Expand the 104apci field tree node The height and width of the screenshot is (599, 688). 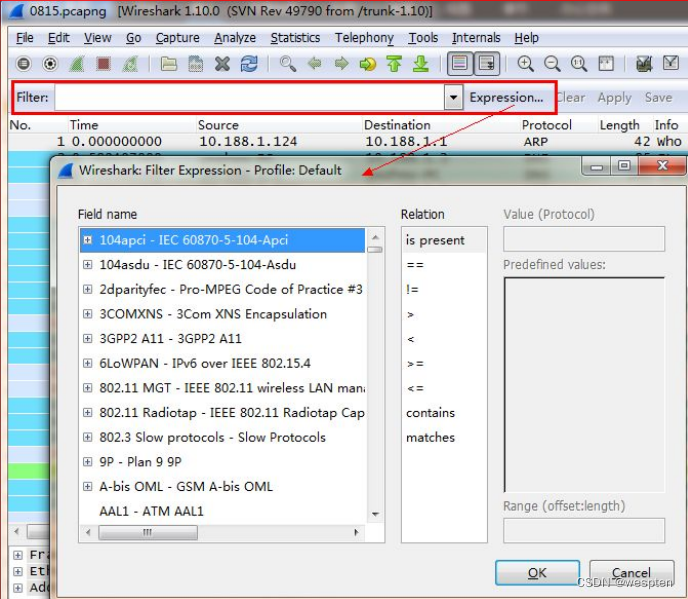point(88,240)
